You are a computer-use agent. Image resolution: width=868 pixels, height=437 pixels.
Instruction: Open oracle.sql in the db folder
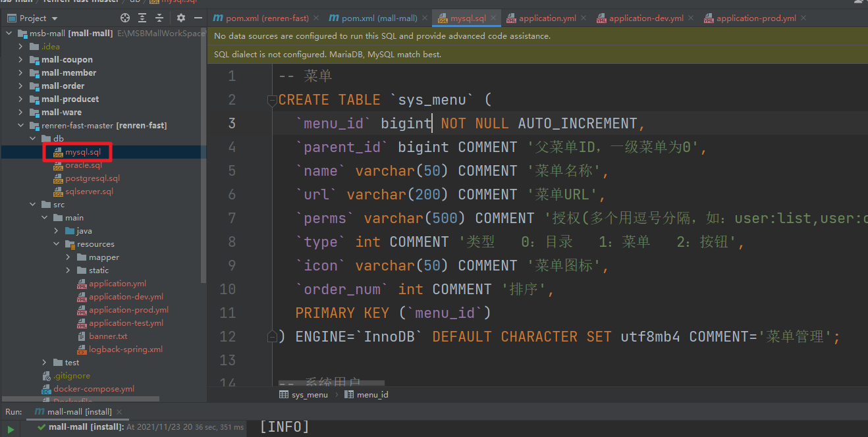84,165
